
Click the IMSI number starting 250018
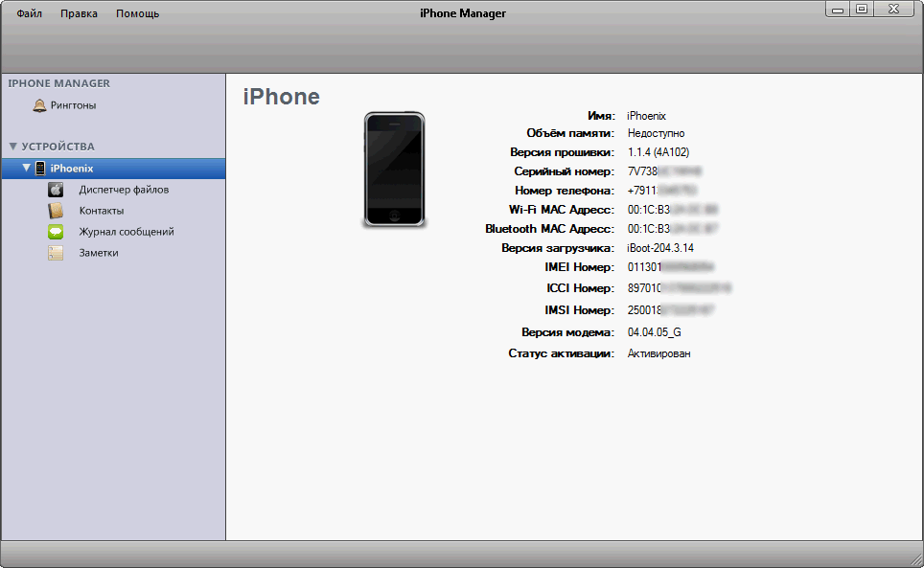[671, 310]
